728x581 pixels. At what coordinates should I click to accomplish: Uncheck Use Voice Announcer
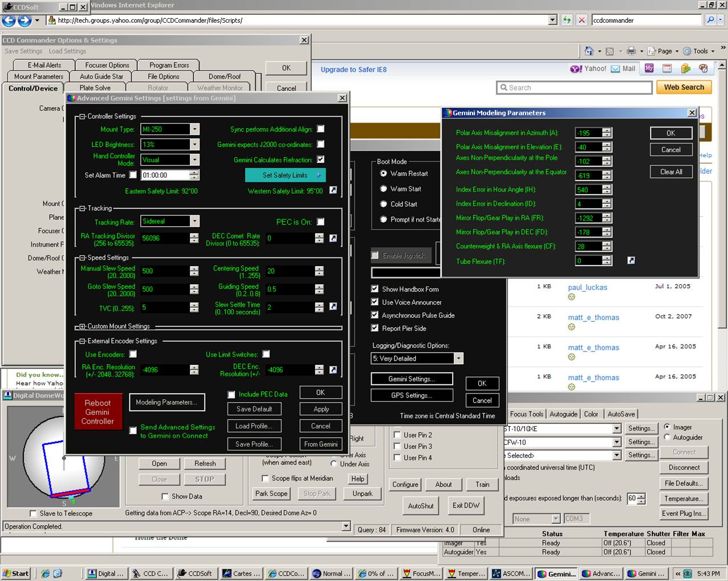[375, 302]
